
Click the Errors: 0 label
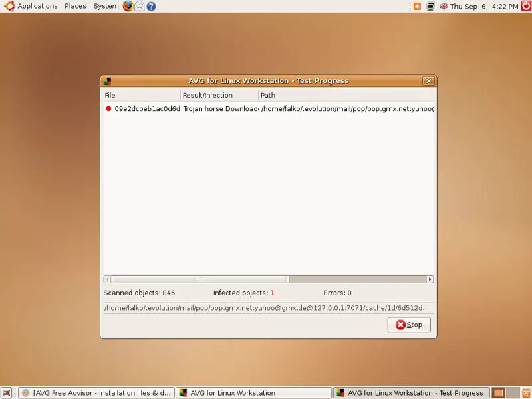pyautogui.click(x=337, y=293)
